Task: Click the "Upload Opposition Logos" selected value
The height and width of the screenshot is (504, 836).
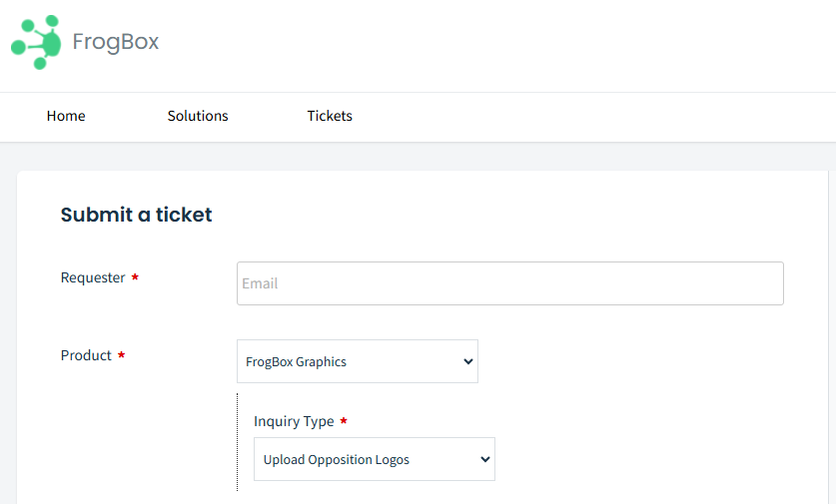Action: [337, 460]
